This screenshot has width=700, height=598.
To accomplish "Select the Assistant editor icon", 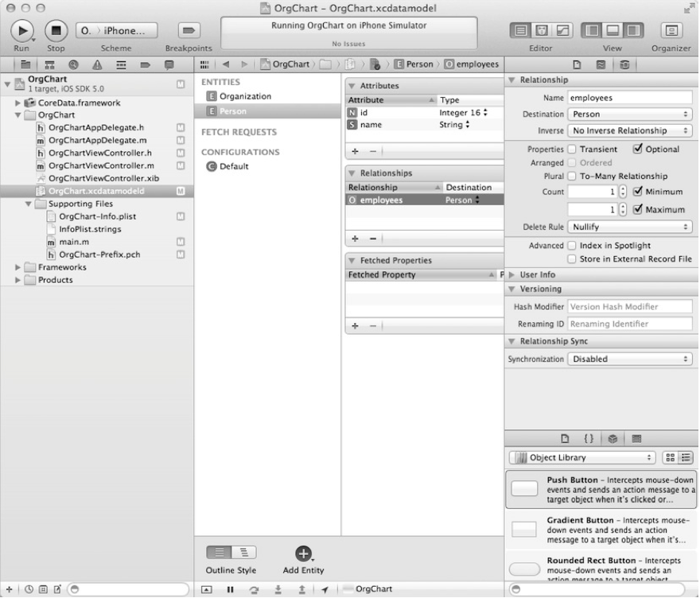I will (x=541, y=30).
